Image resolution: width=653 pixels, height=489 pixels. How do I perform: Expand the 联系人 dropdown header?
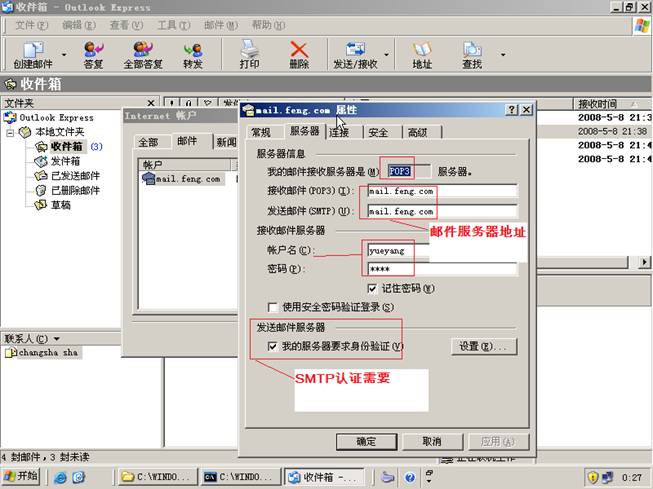pyautogui.click(x=56, y=339)
